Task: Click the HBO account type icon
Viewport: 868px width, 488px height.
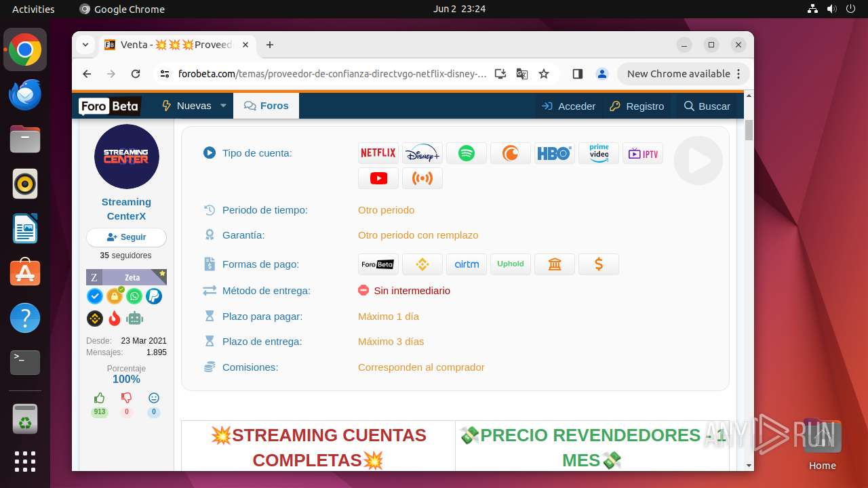Action: [x=554, y=153]
